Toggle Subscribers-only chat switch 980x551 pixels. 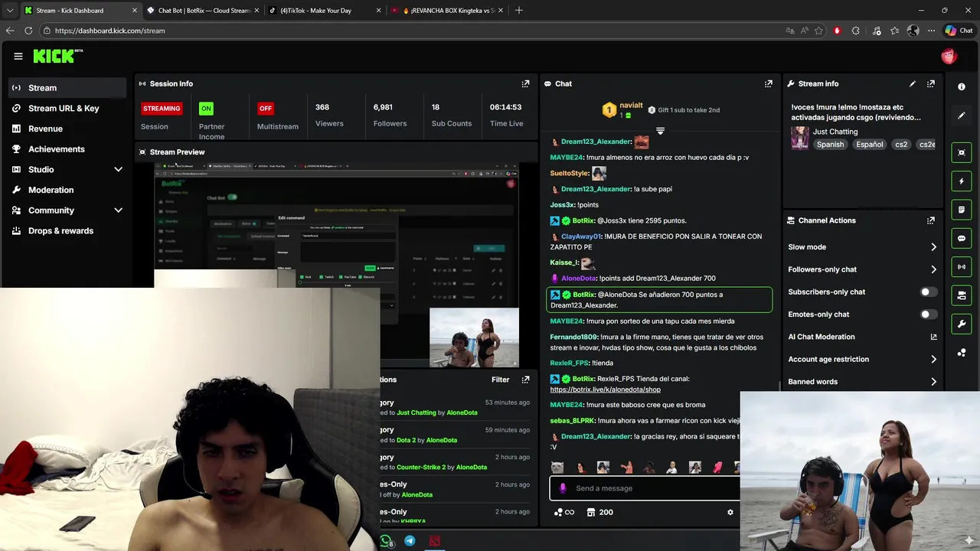927,292
